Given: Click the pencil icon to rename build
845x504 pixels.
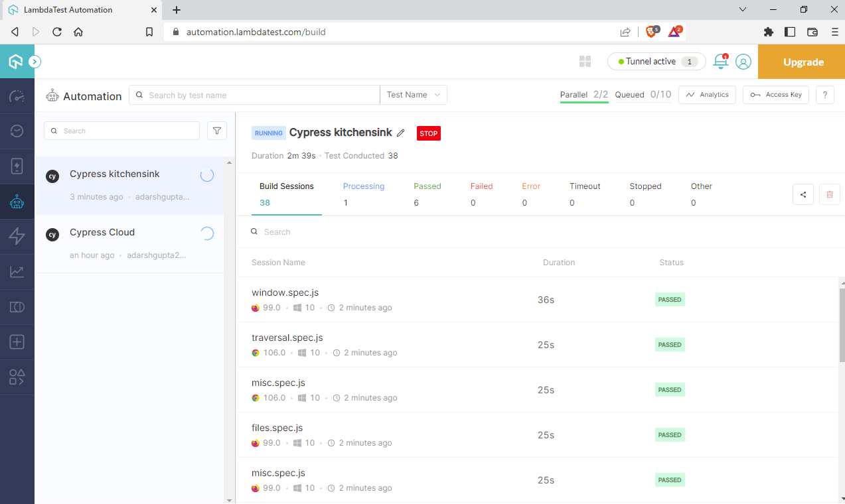Looking at the screenshot, I should pos(400,133).
